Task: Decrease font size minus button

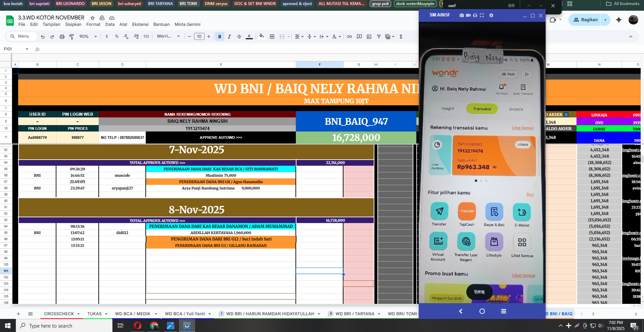Action: tap(189, 37)
